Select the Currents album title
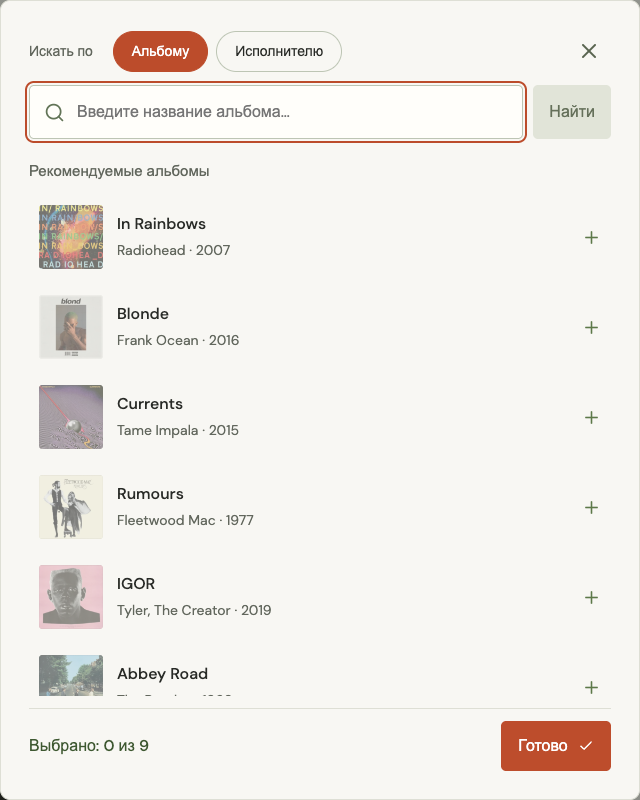640x800 pixels. coord(150,404)
